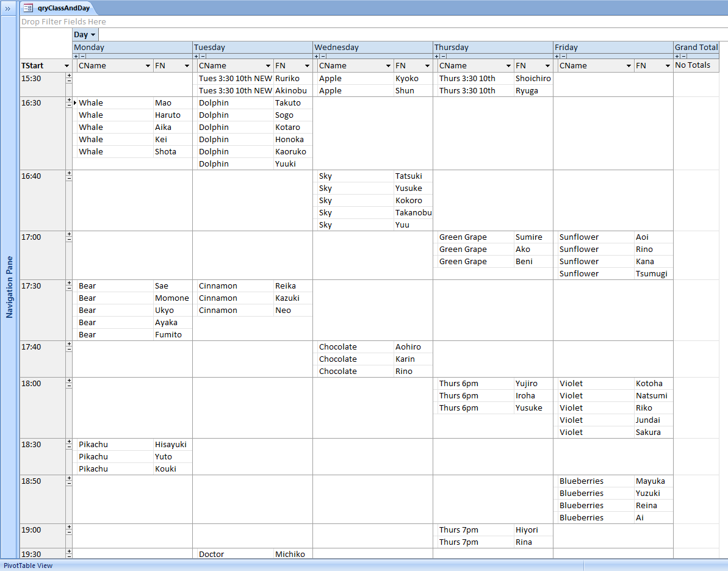Select the Thursday column header
Viewport: 728px width, 571px height.
click(x=493, y=48)
